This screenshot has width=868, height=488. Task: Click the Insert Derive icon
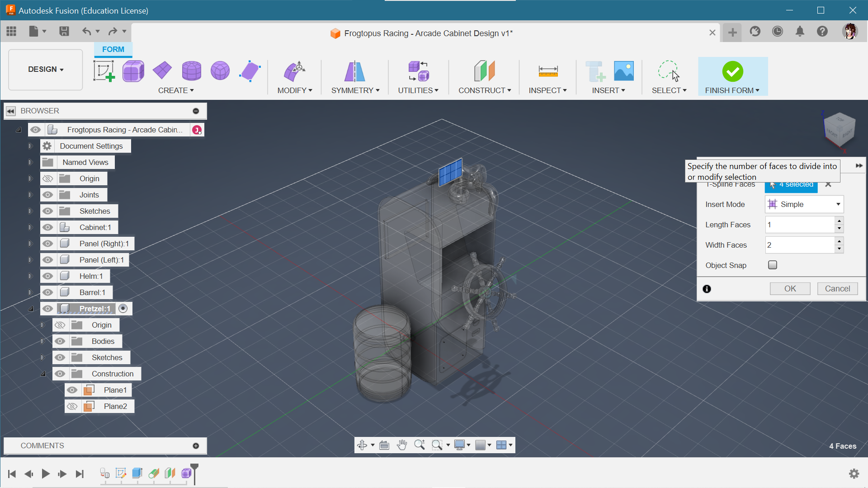595,71
